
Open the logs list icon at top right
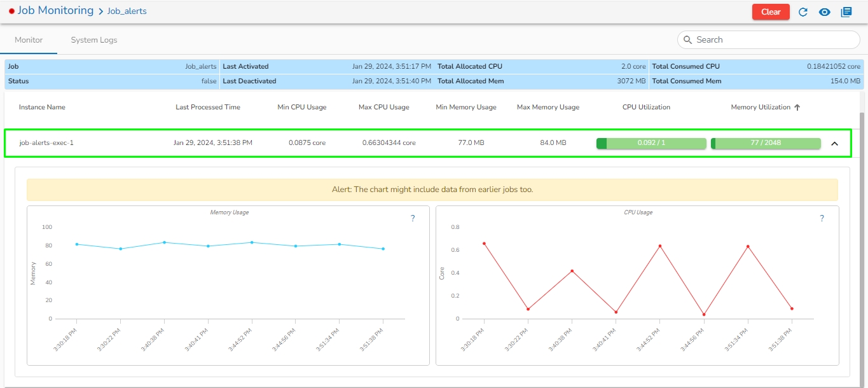pyautogui.click(x=846, y=12)
